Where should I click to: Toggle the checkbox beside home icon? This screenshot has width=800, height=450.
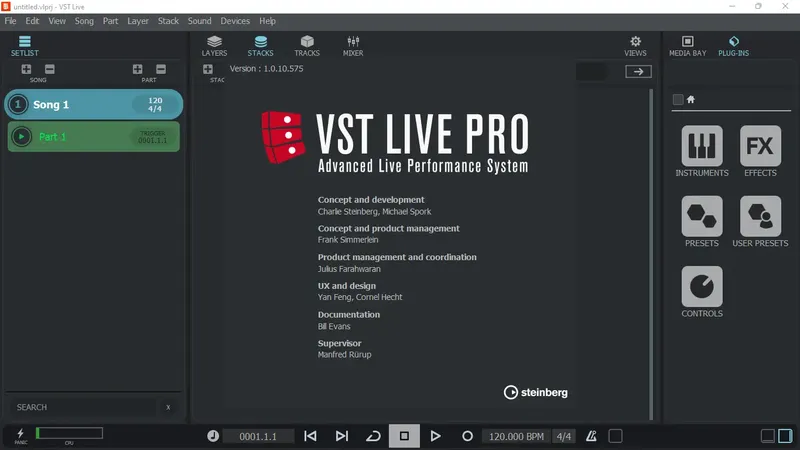click(x=678, y=99)
